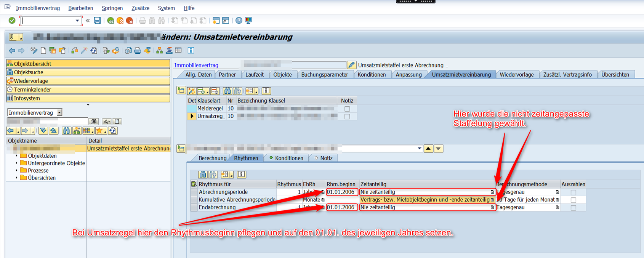Click info icon in the Rhythmen table toolbar

tap(241, 175)
